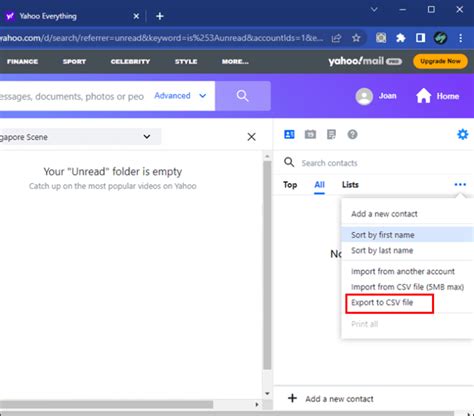Screen dimensions: 474x416
Task: Open the STYLE link
Action: click(x=186, y=61)
